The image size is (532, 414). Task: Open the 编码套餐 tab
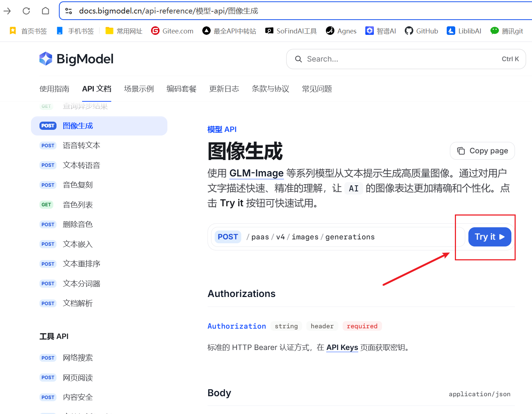click(x=182, y=89)
